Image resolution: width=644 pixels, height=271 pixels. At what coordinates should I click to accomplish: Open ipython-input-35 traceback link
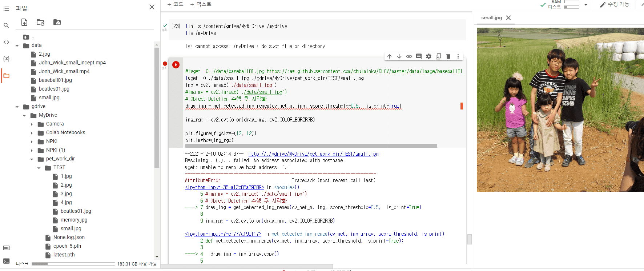pyautogui.click(x=224, y=187)
